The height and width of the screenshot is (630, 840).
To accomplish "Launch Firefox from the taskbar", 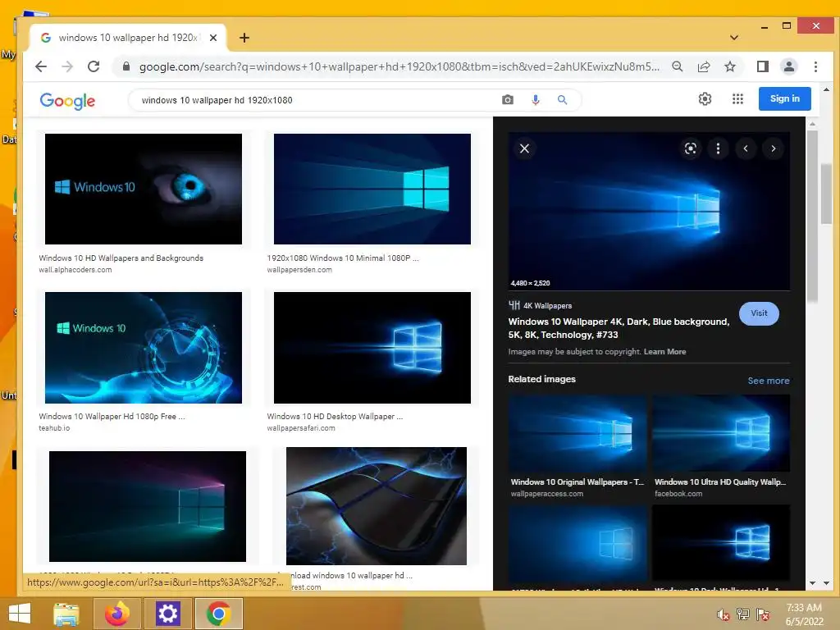I will point(116,614).
